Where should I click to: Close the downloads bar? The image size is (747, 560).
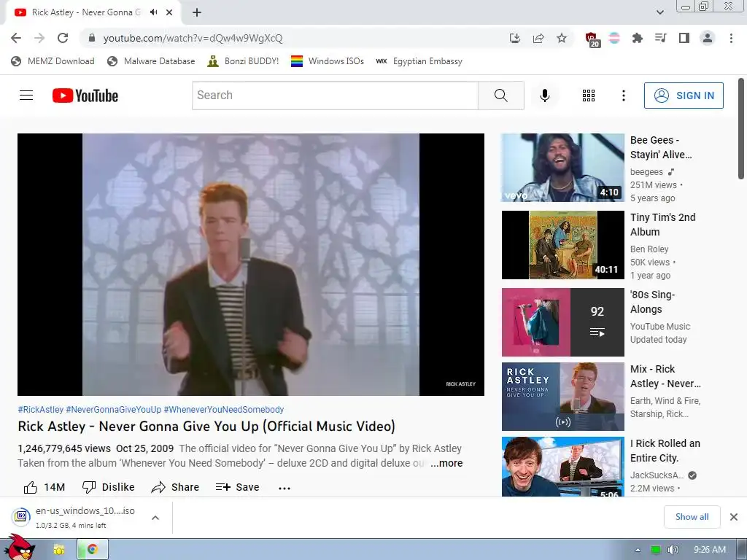[x=734, y=517]
